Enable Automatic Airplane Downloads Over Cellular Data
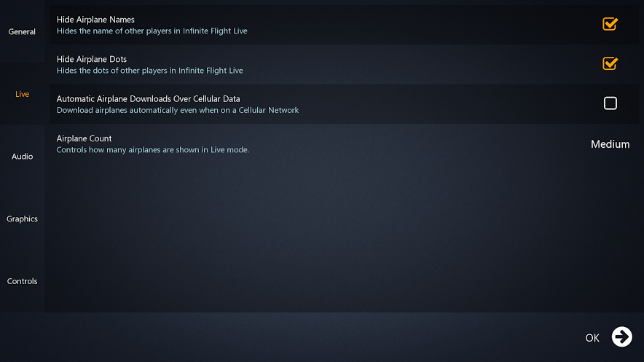The height and width of the screenshot is (362, 644). [x=610, y=103]
